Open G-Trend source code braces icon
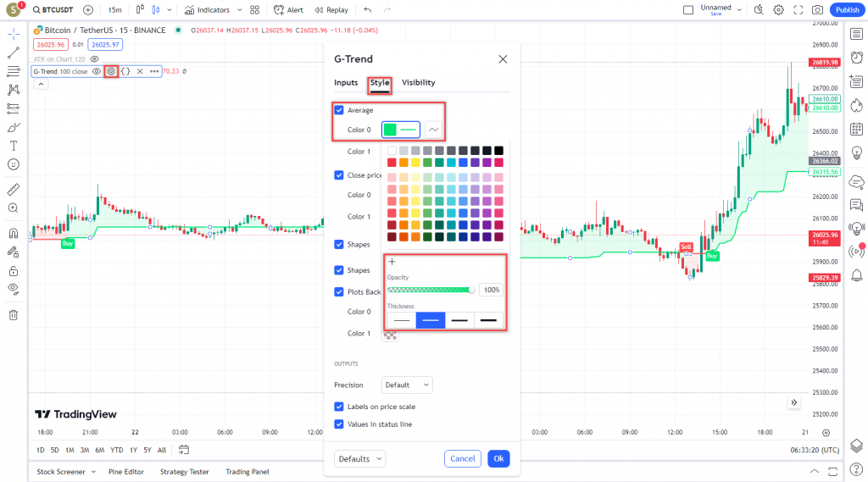 pyautogui.click(x=125, y=71)
